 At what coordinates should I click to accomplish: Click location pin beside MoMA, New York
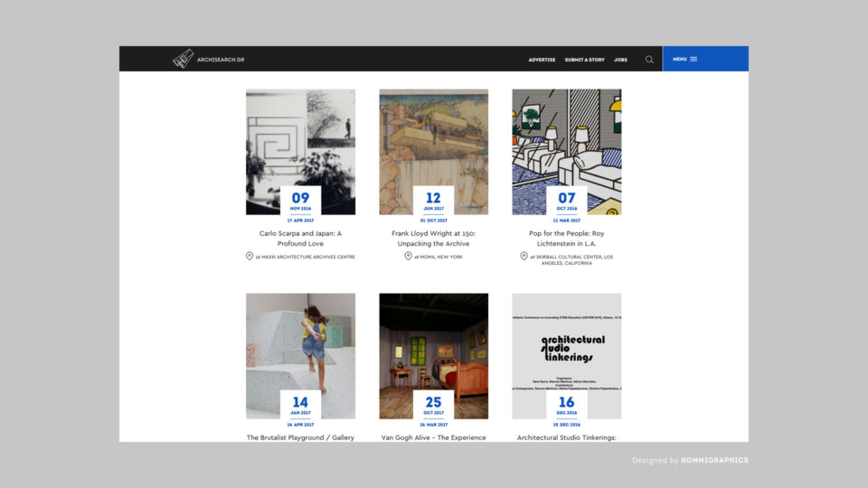pos(408,256)
